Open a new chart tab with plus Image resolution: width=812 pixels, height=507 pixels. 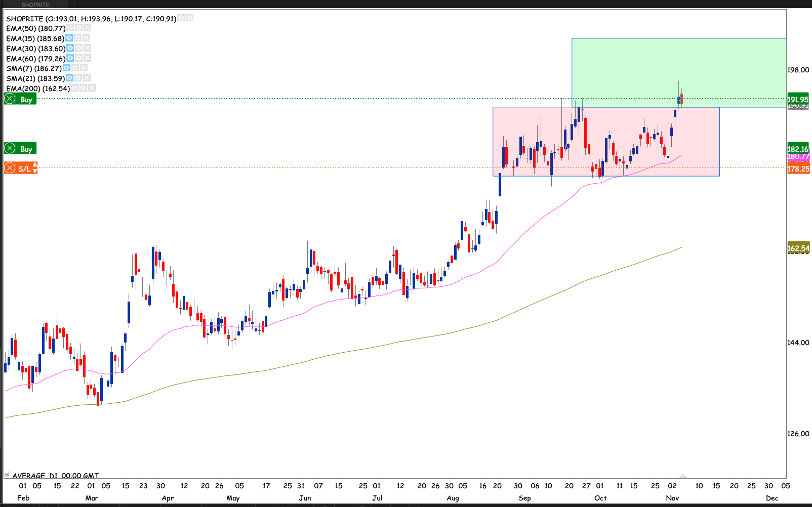(x=75, y=5)
